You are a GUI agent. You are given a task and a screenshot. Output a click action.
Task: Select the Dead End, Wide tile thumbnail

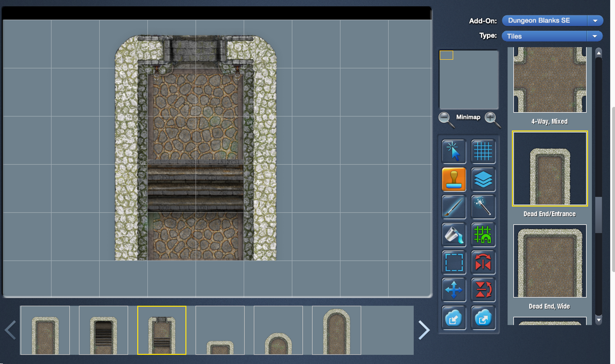[550, 261]
